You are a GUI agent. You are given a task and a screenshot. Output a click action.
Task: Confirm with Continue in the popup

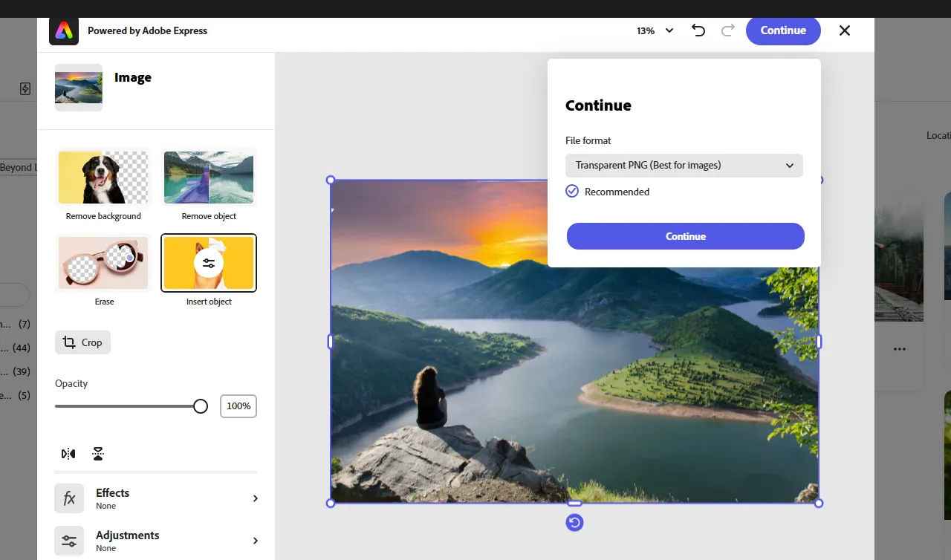click(x=685, y=236)
